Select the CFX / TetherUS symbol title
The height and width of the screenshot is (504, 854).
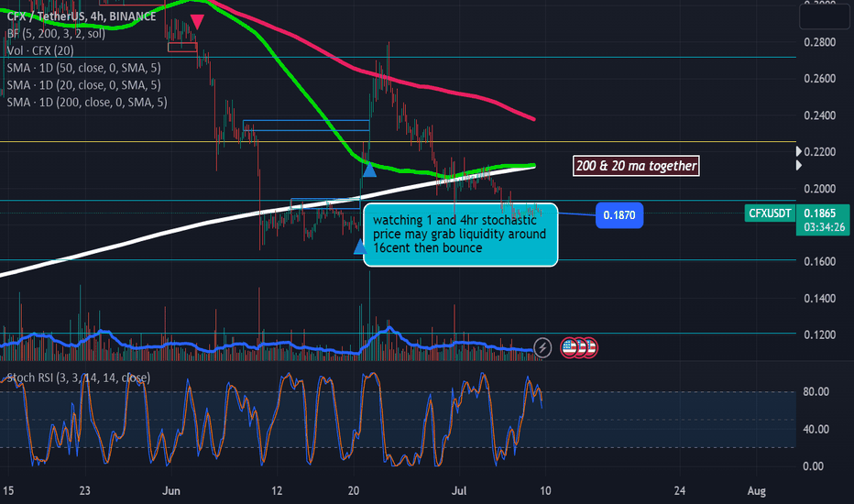(82, 16)
